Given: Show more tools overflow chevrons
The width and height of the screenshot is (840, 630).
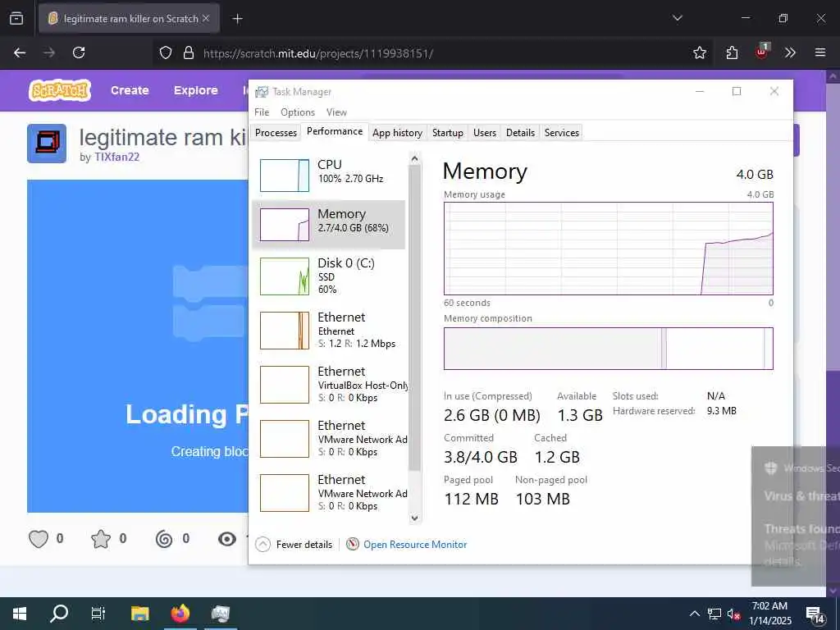Looking at the screenshot, I should 790,52.
